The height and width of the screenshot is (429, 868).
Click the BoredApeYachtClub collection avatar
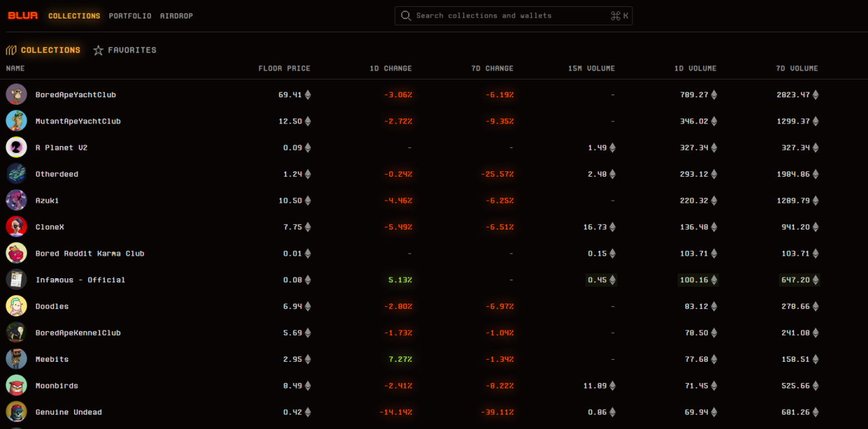(x=16, y=95)
